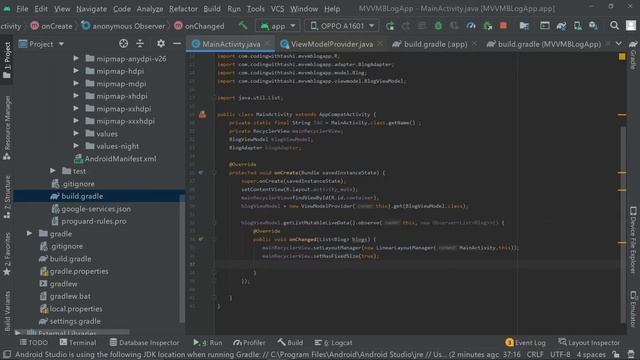Image resolution: width=640 pixels, height=360 pixels.
Task: Expand the mipmap-hdpi folder
Action: coord(76,71)
